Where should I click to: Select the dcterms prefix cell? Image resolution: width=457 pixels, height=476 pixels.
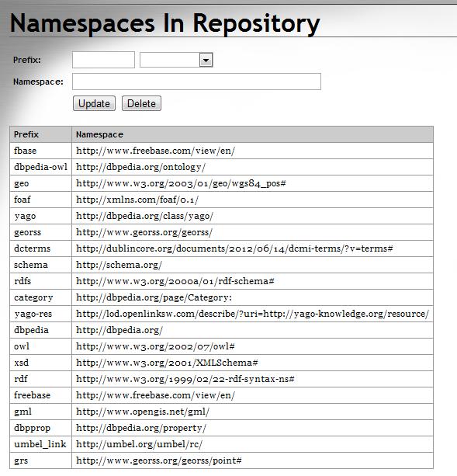tap(40, 248)
